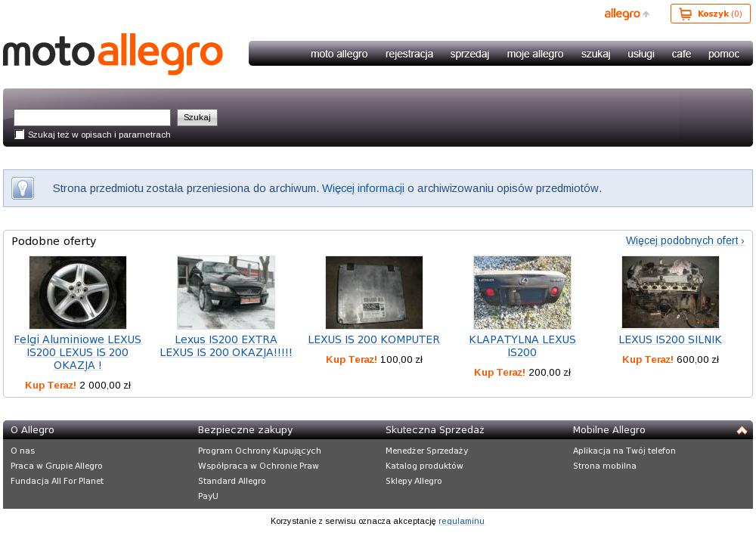Image resolution: width=756 pixels, height=536 pixels.
Task: Open the Lexus engine thumbnail
Action: [x=670, y=292]
